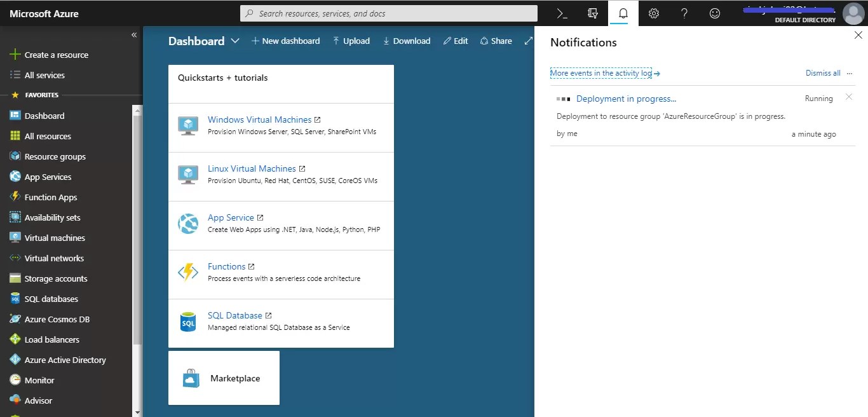
Task: Click Download in dashboard toolbar
Action: [x=407, y=41]
